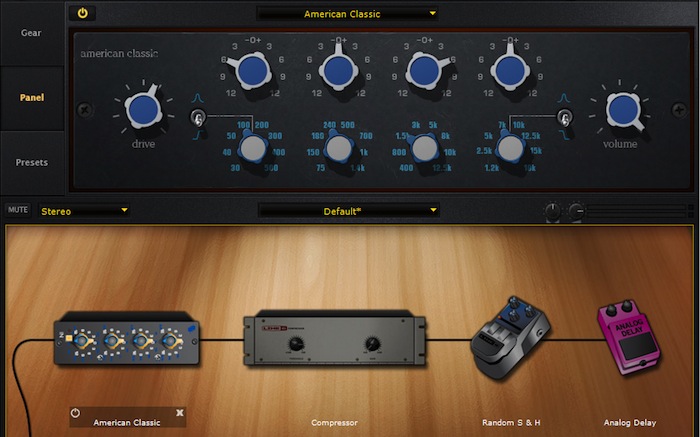Click the high band 1.2k-15k frequency knob

[510, 148]
